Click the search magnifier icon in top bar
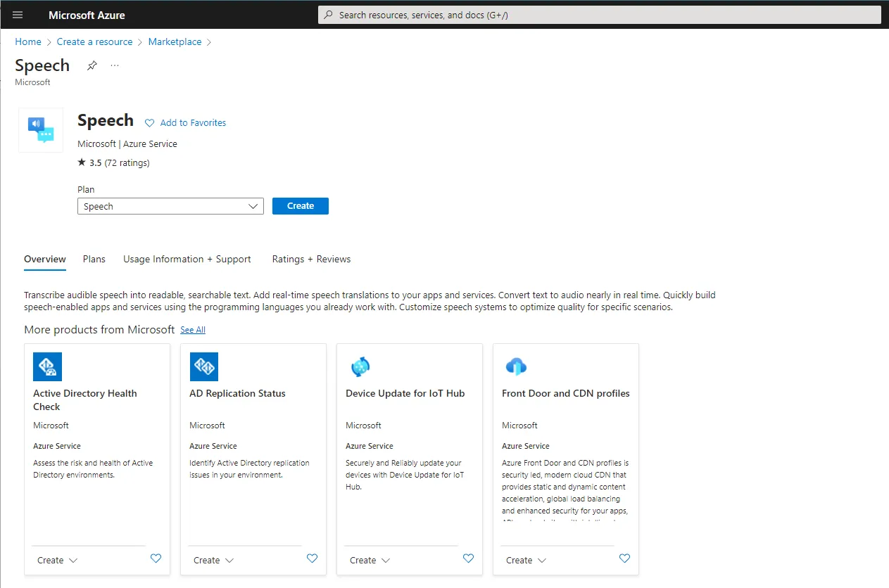 click(x=328, y=15)
